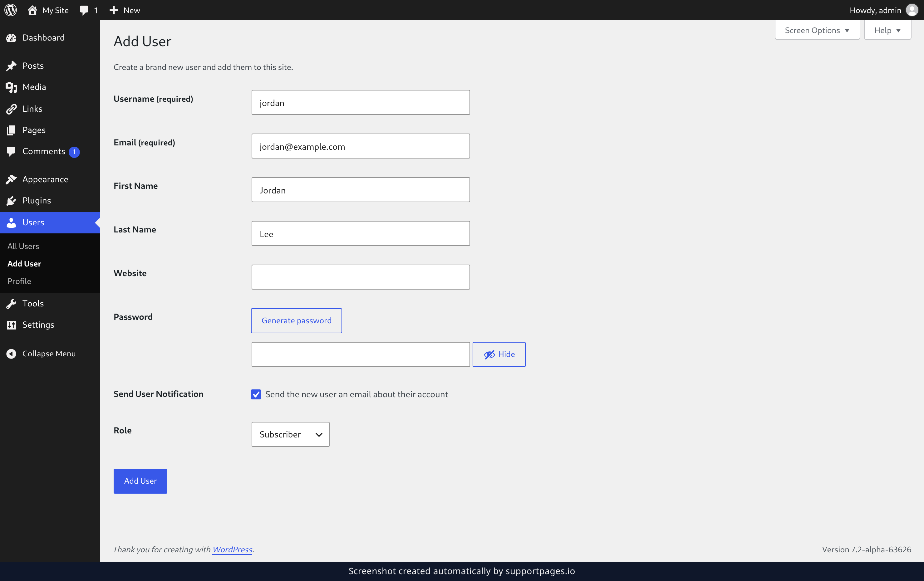Image resolution: width=924 pixels, height=581 pixels.
Task: Submit the blue Add User button
Action: pyautogui.click(x=140, y=481)
